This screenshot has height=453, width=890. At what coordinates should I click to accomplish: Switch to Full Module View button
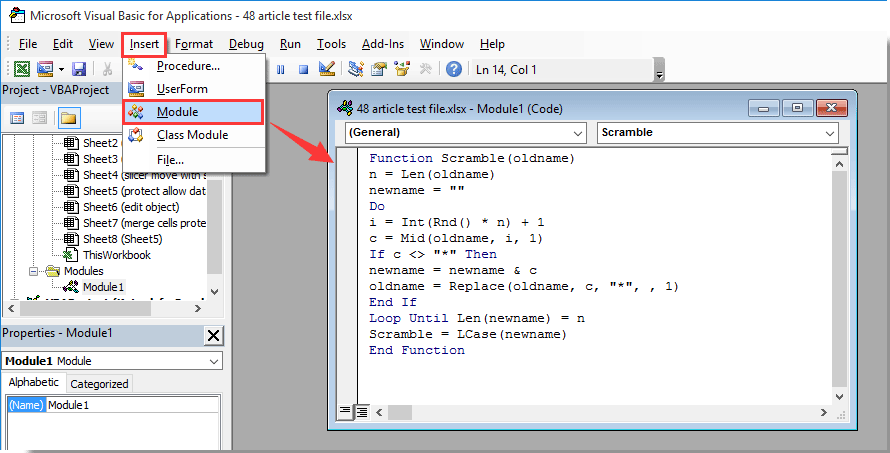361,411
